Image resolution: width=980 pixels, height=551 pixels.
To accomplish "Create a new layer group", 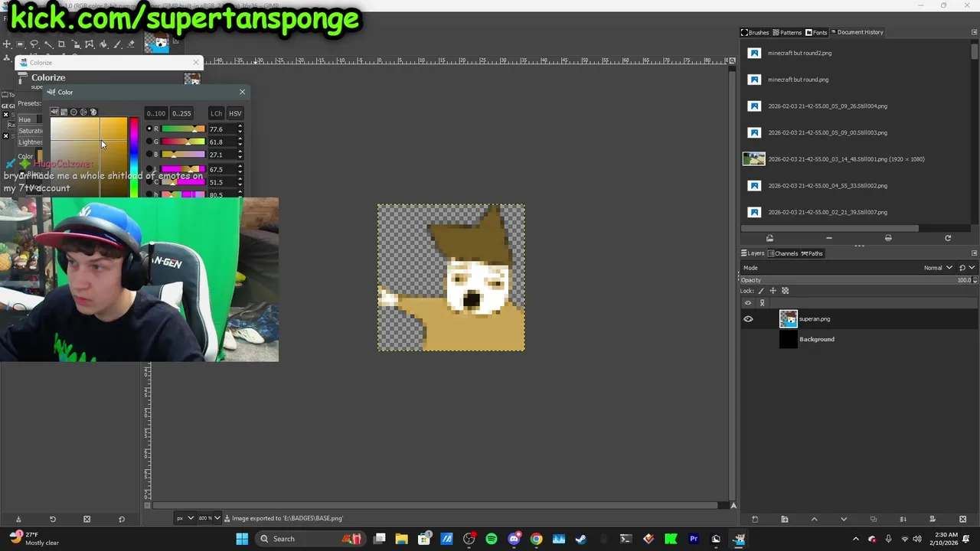I will 785,519.
